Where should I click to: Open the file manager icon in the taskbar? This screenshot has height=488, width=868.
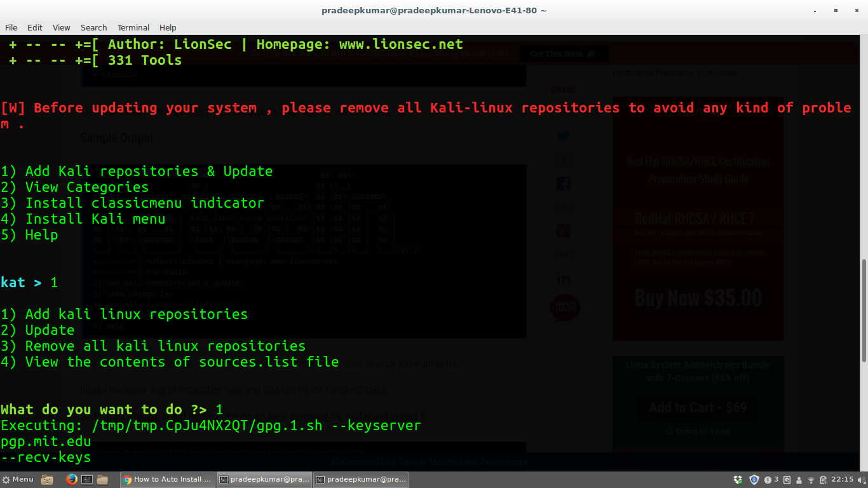102,480
